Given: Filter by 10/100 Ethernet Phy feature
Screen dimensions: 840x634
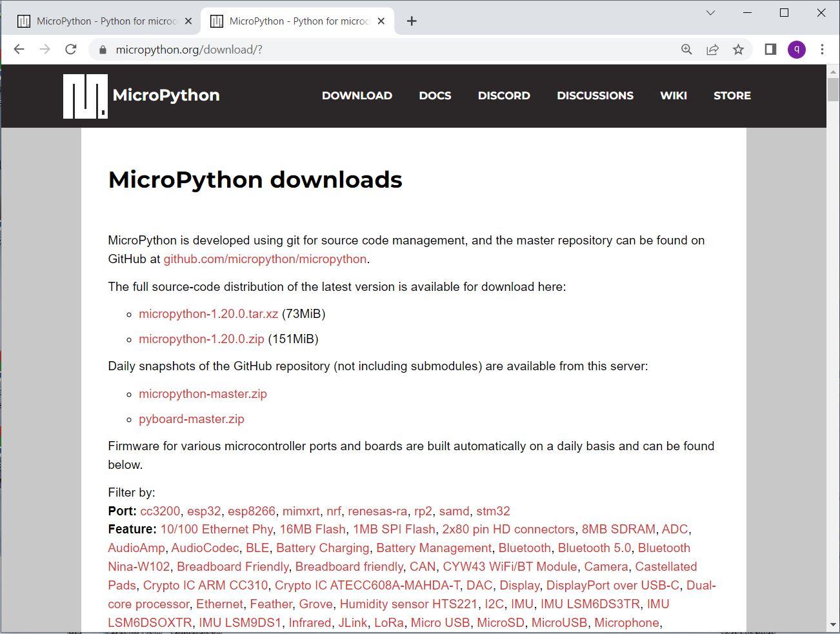Looking at the screenshot, I should pos(217,530).
